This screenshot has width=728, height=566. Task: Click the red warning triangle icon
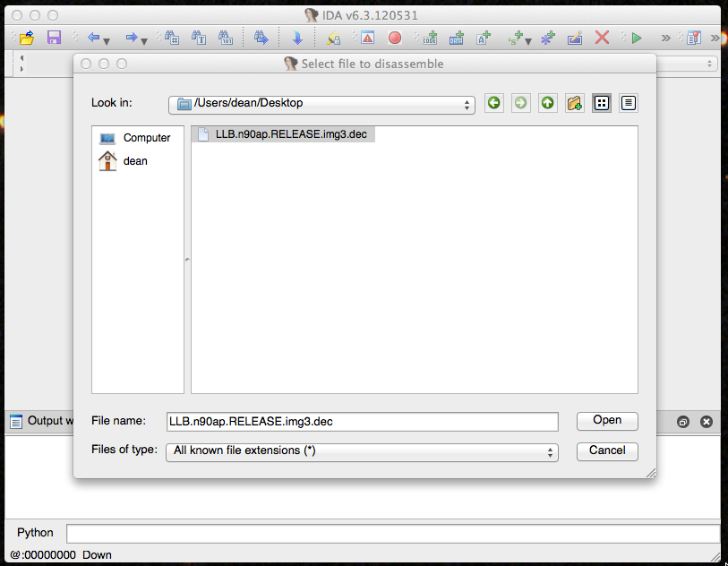[368, 38]
